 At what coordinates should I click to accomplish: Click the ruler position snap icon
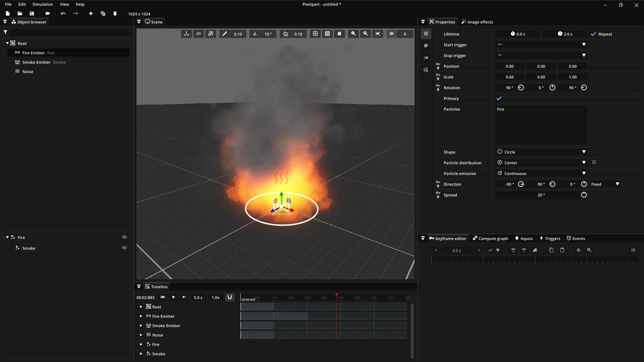[225, 34]
